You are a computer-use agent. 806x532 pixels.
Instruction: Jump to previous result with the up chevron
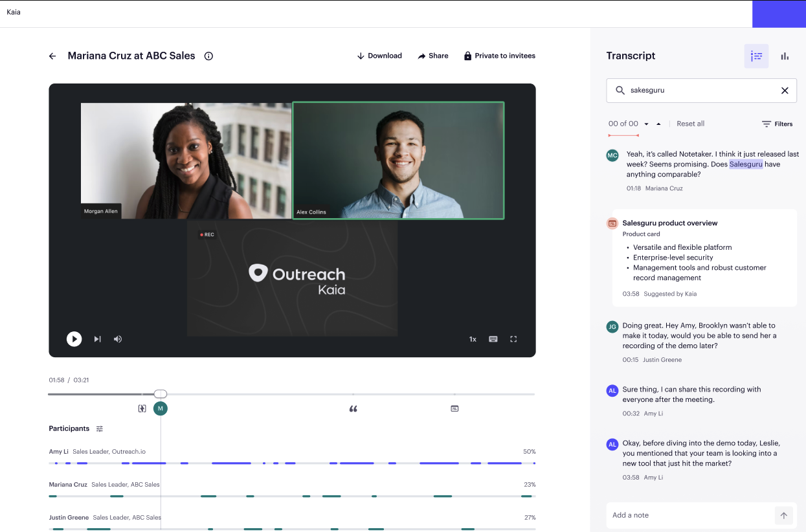(x=658, y=123)
